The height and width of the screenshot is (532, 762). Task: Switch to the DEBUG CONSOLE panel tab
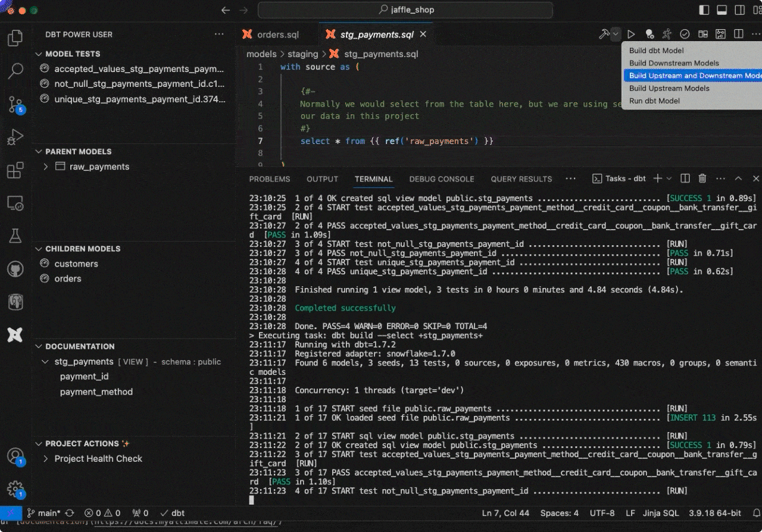point(442,179)
